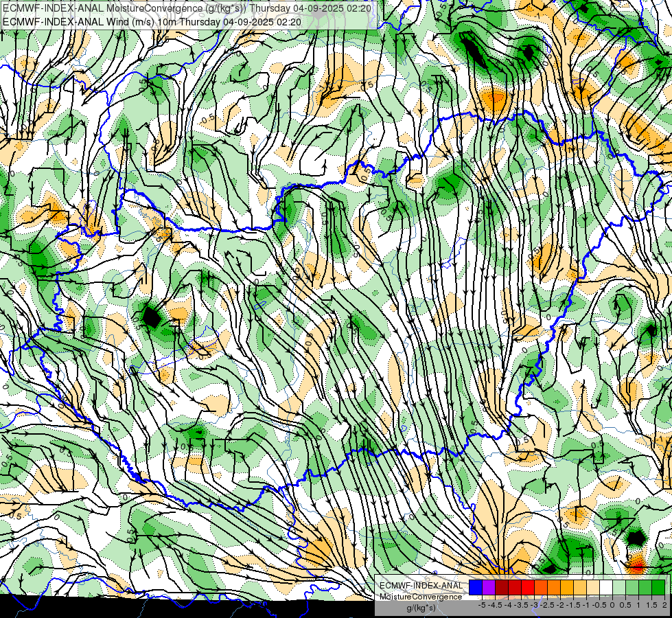Click the '-3.5' legend tick value

pyautogui.click(x=521, y=605)
